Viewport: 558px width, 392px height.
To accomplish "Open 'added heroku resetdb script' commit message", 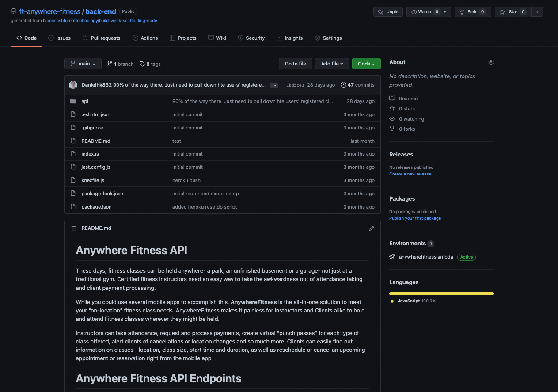I will (205, 207).
